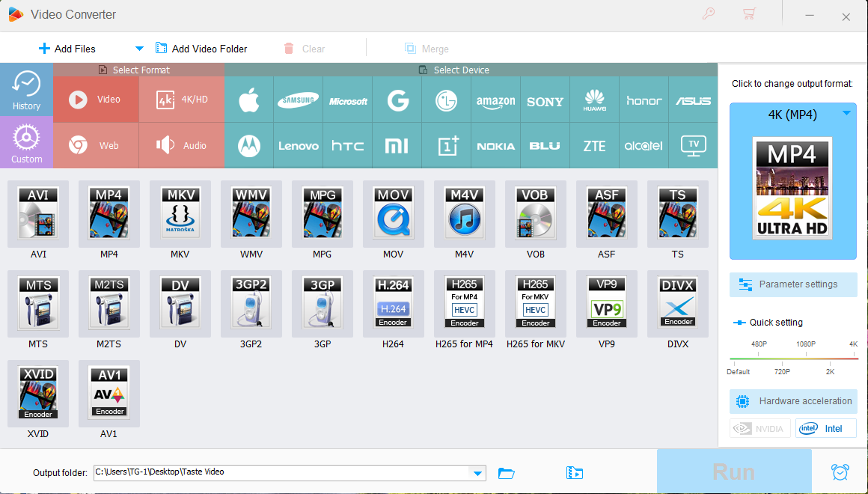This screenshot has width=868, height=494.
Task: Pick the M4V format icon
Action: click(x=465, y=214)
